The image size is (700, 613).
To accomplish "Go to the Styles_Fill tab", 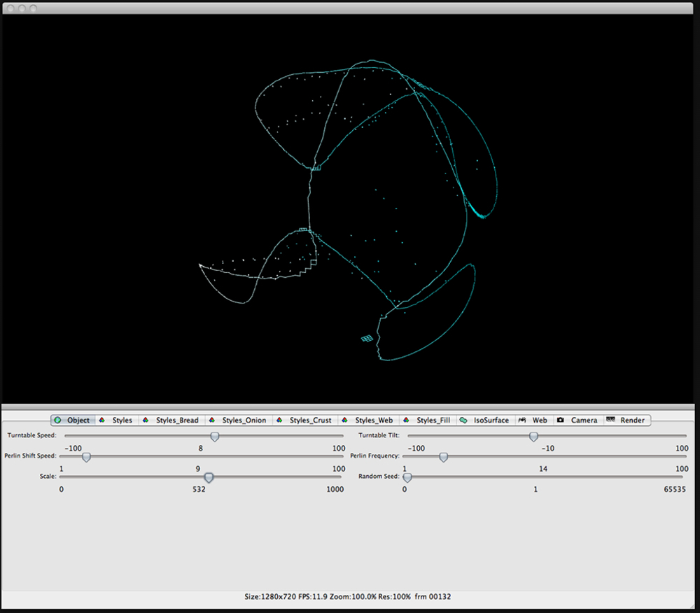I will click(x=428, y=420).
